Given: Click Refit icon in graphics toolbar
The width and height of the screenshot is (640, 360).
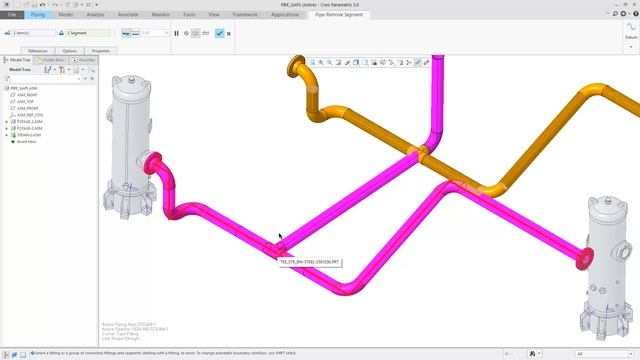Looking at the screenshot, I should [x=312, y=62].
